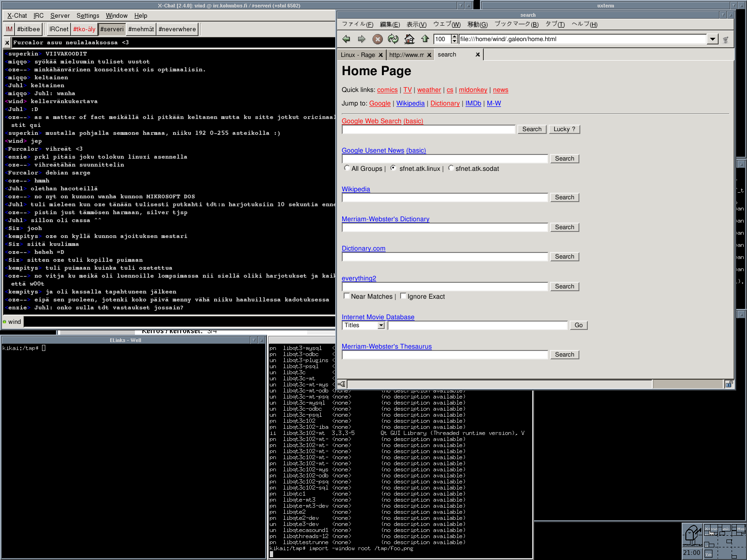The height and width of the screenshot is (560, 747).
Task: Click the Forward arrow in Galeon toolbar
Action: point(361,39)
